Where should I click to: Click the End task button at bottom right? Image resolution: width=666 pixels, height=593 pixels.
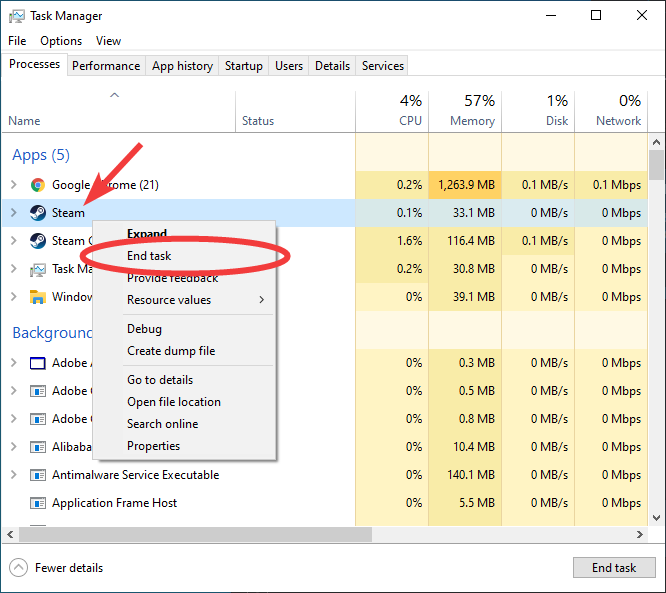pyautogui.click(x=614, y=568)
